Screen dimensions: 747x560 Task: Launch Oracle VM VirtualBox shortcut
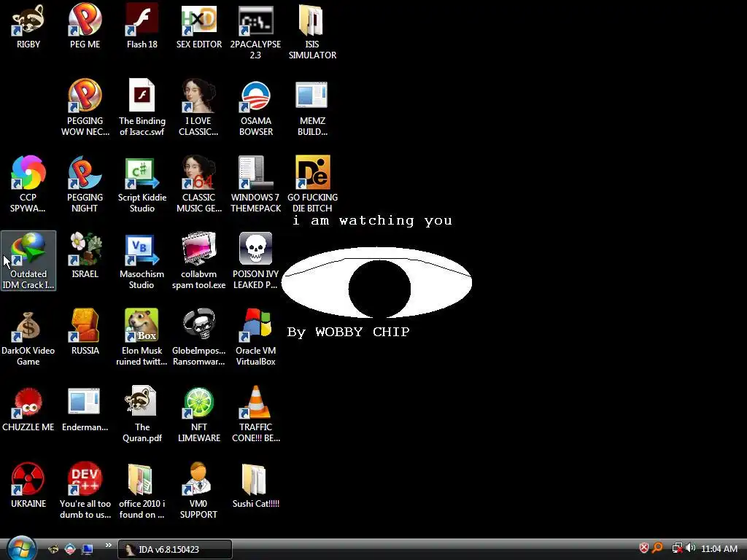pyautogui.click(x=256, y=338)
